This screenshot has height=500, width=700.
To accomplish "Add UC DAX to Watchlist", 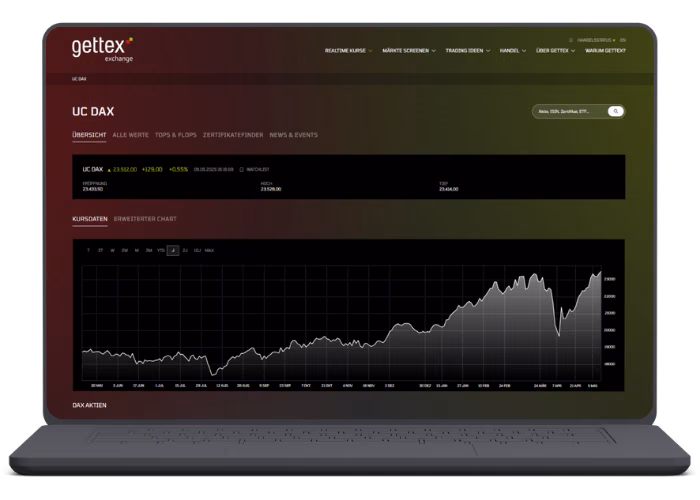I will (x=254, y=170).
